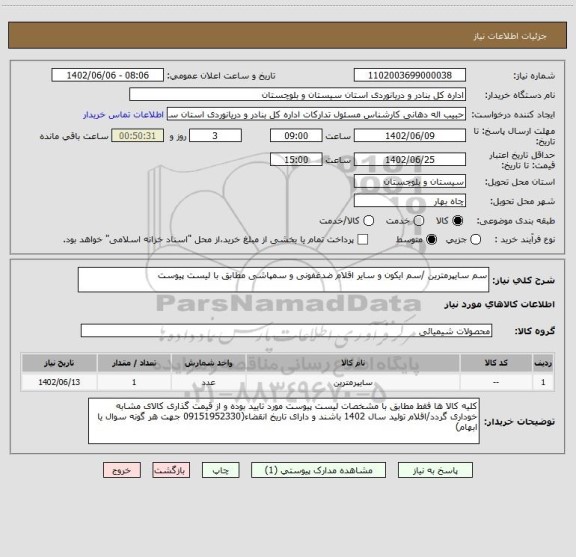Click the price validity date 1402/06/25

tap(410, 159)
